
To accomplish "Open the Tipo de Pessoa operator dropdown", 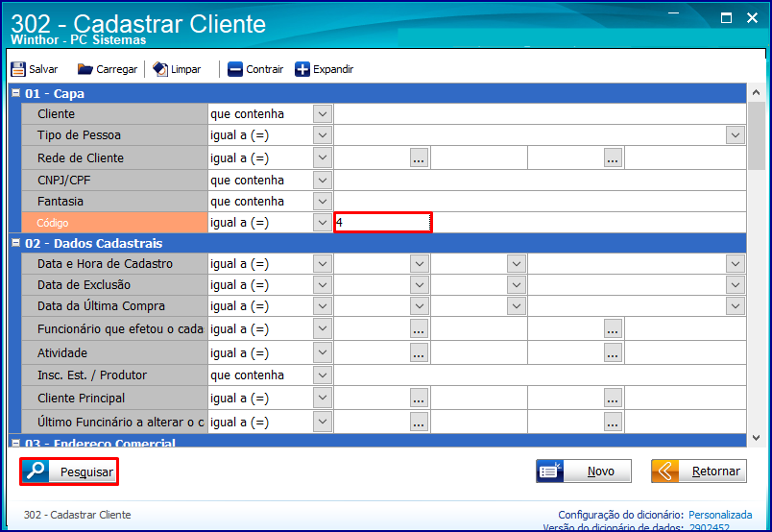I will pos(323,135).
